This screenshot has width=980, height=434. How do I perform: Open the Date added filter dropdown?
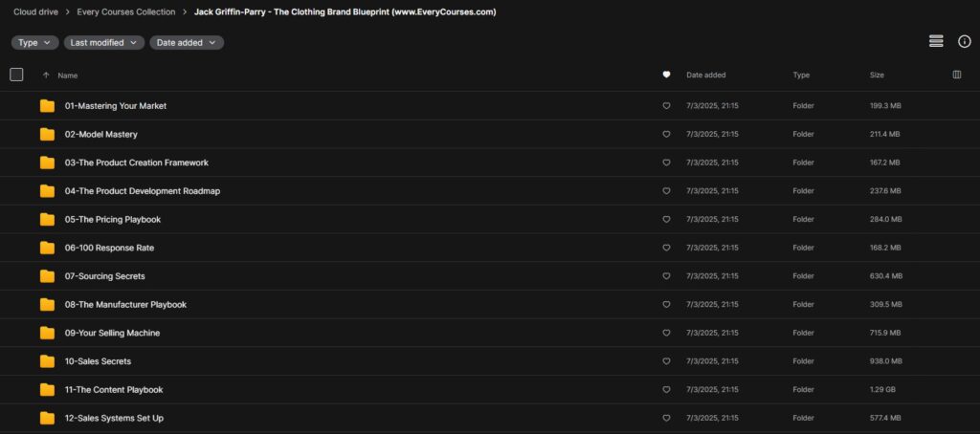[187, 42]
